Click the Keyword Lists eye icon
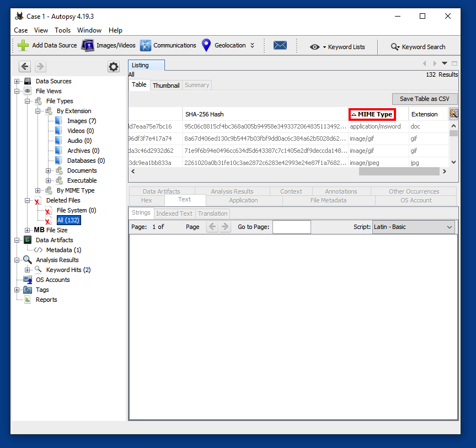Image resolution: width=476 pixels, height=448 pixels. coord(315,47)
